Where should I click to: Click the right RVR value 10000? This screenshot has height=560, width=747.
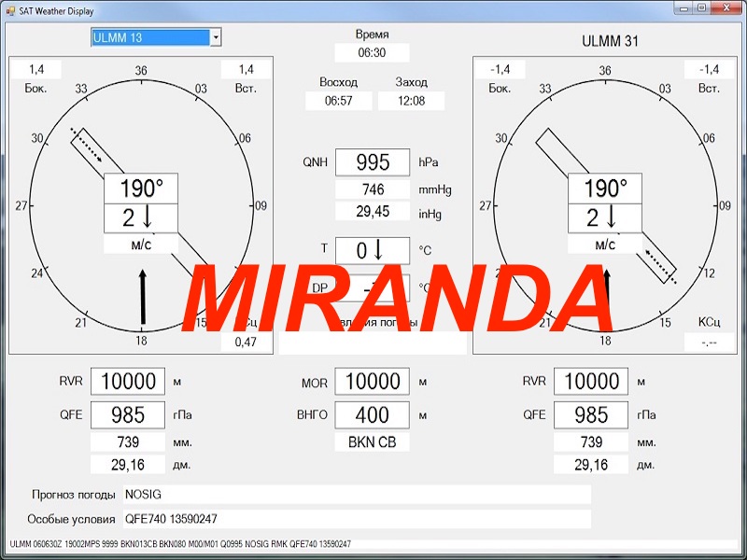click(591, 382)
